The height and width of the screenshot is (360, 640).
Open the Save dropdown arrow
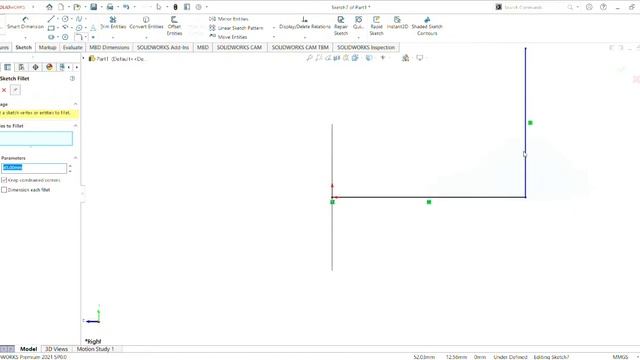point(102,7)
